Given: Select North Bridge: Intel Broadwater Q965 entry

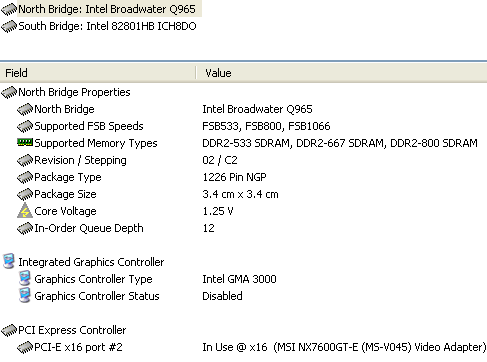Looking at the screenshot, I should pyautogui.click(x=101, y=9).
